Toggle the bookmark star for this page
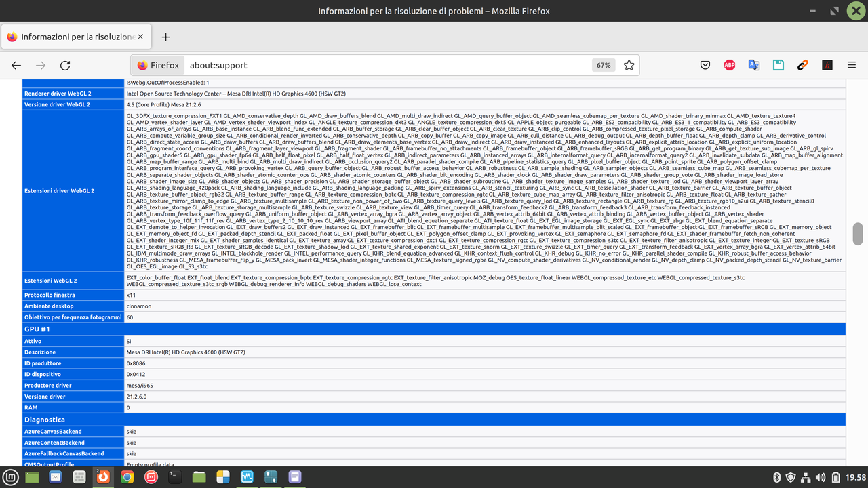Screen dimensions: 868x488 [629, 65]
